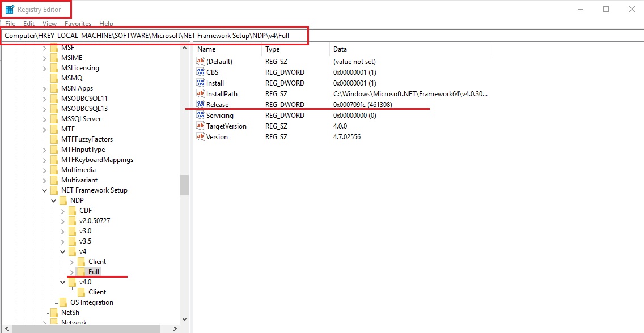Viewport: 644px width, 333px height.
Task: Click tree pane scroll down arrow
Action: pos(184,319)
